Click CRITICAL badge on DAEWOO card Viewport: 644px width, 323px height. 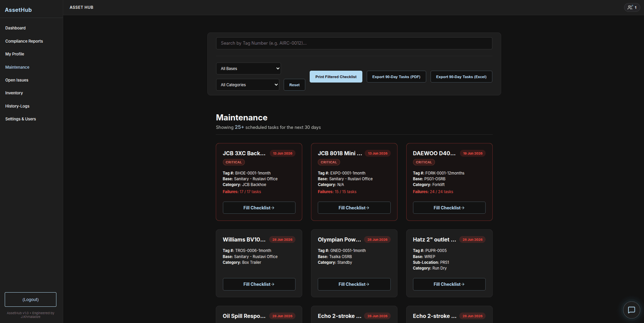pos(424,162)
